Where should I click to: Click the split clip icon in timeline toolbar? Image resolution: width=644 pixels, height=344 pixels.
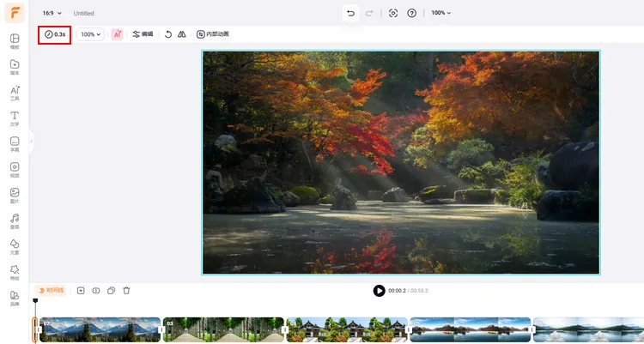(96, 291)
